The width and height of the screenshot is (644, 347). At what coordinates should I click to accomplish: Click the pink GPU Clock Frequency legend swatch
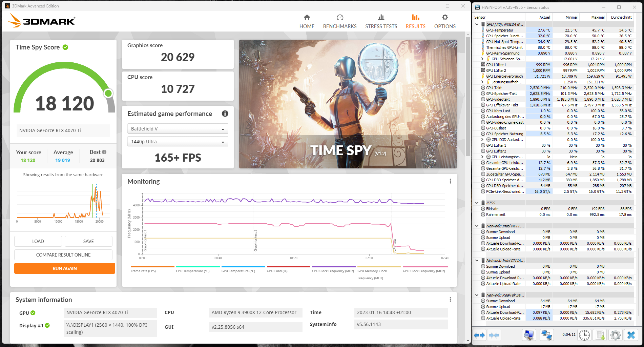click(425, 267)
